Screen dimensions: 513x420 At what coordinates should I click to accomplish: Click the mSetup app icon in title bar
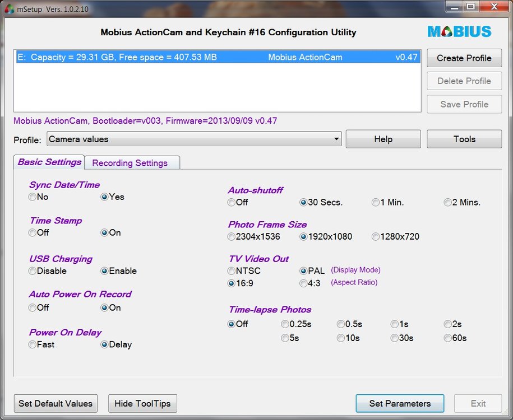[10, 9]
